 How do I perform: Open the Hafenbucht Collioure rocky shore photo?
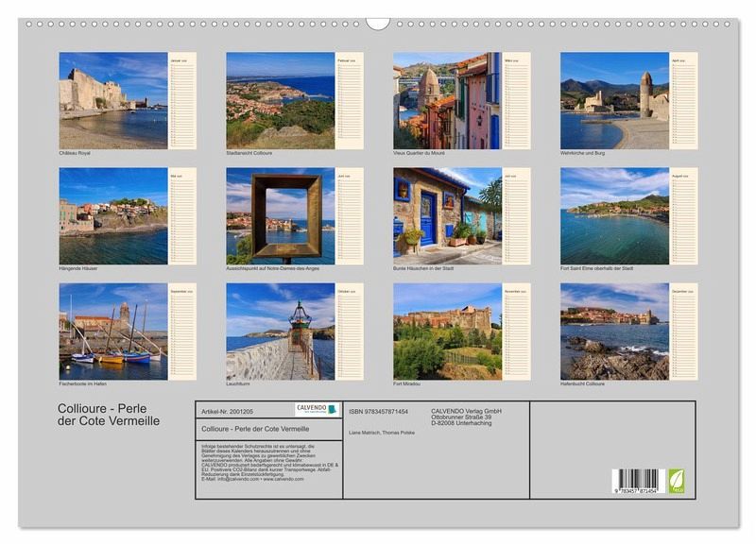click(x=614, y=331)
